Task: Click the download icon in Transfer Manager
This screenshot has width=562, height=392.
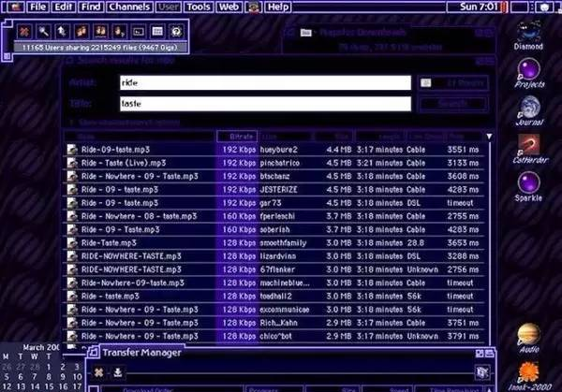Action: (x=119, y=371)
